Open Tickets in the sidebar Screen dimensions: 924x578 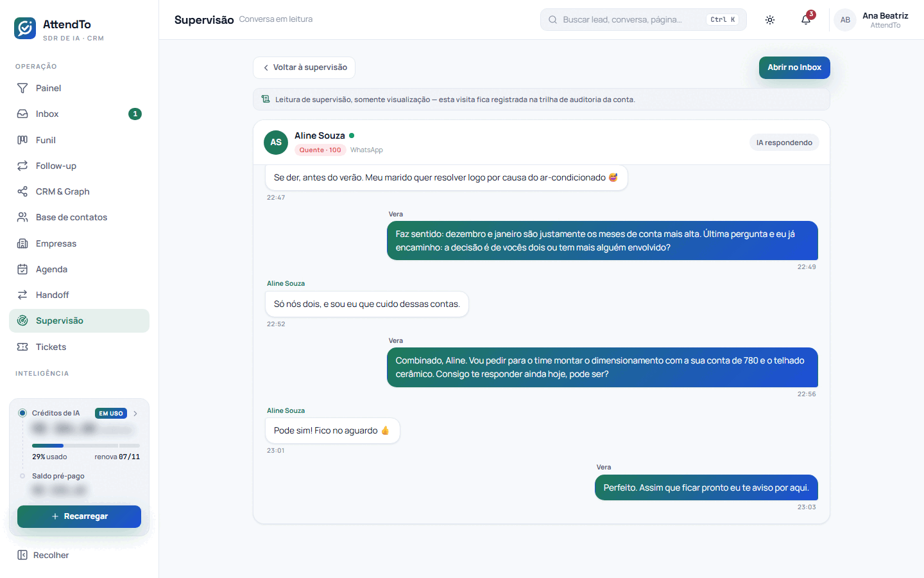80,347
